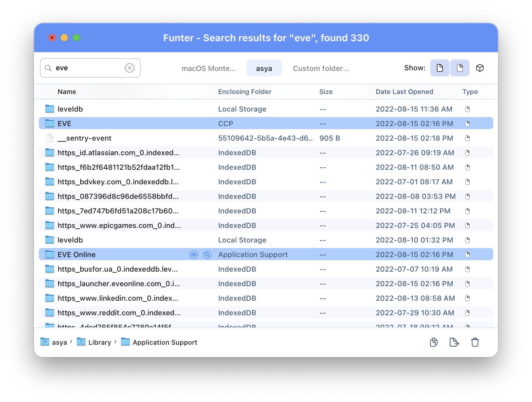Choose Custom folder... scope
The width and height of the screenshot is (532, 402).
321,69
